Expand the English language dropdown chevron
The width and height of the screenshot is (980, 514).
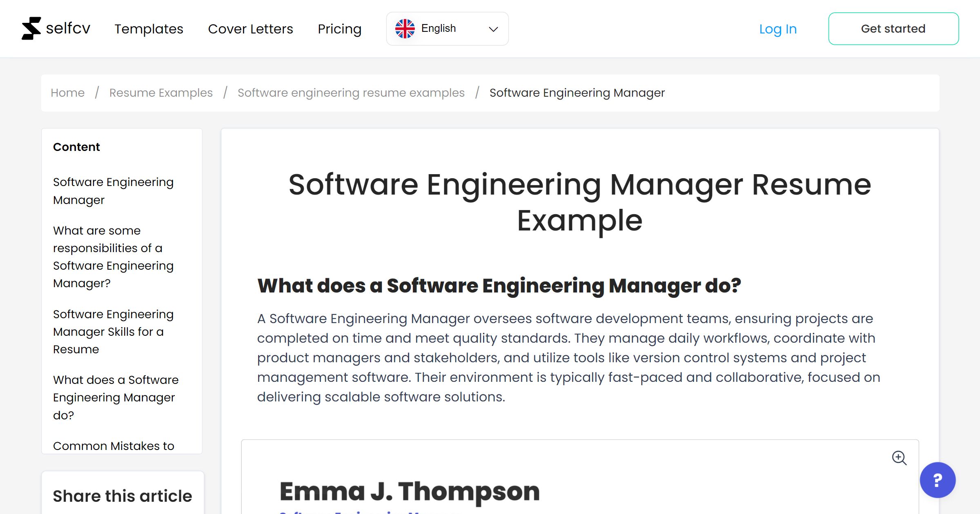(x=493, y=29)
